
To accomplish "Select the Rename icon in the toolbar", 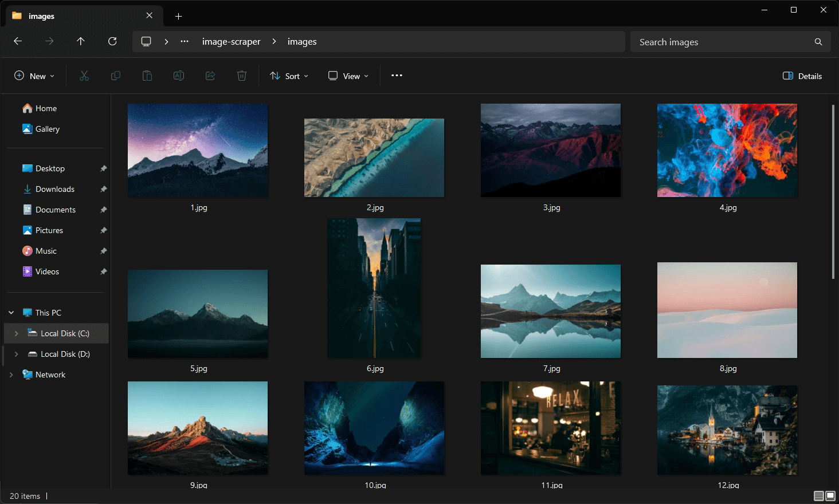I will click(x=178, y=75).
